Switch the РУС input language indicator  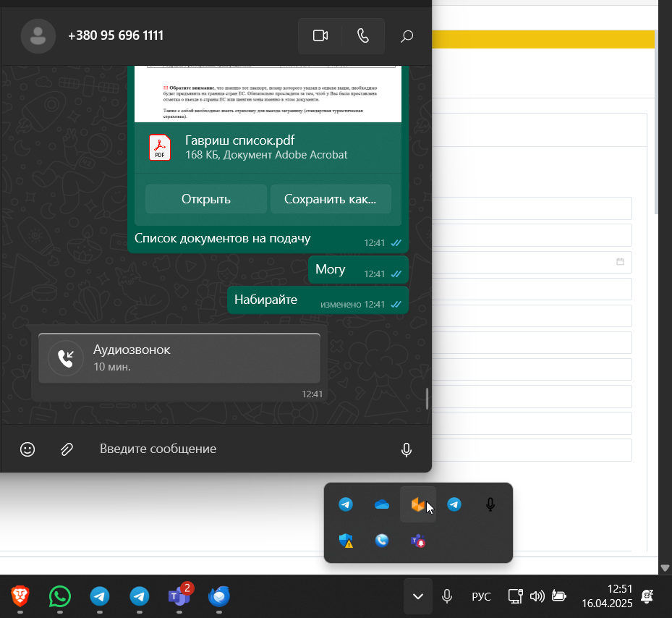point(481,596)
